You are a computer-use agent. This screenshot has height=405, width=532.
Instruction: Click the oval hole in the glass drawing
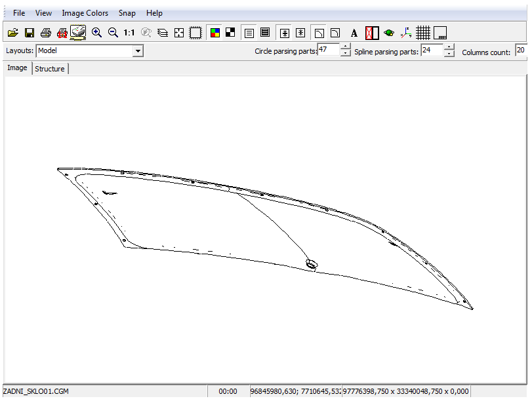pos(312,263)
